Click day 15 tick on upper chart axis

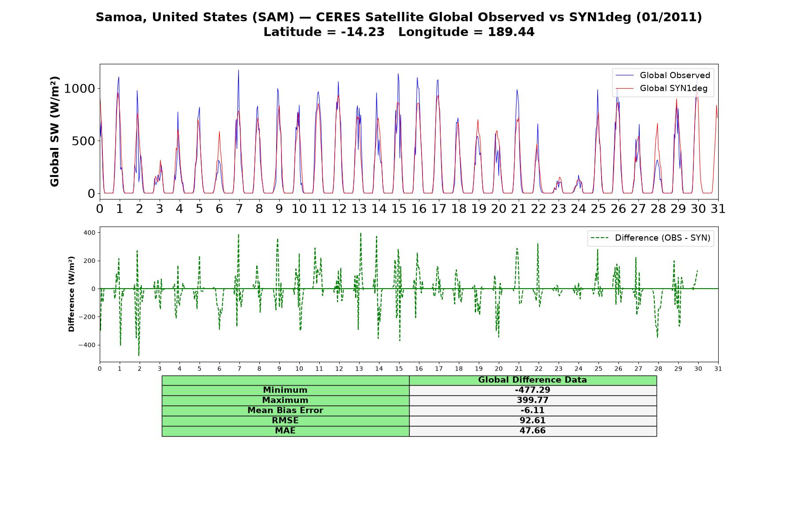pos(399,209)
